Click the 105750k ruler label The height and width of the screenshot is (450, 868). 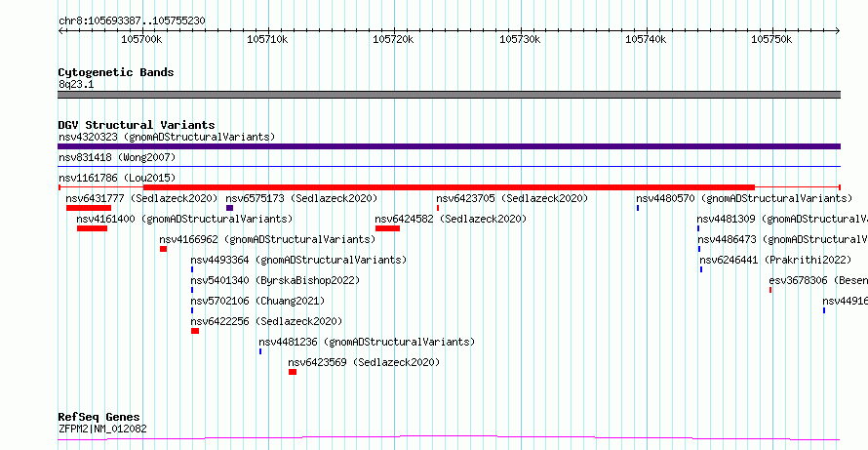coord(771,39)
